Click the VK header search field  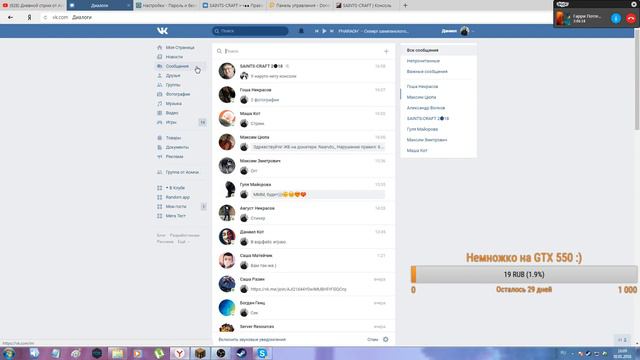250,31
